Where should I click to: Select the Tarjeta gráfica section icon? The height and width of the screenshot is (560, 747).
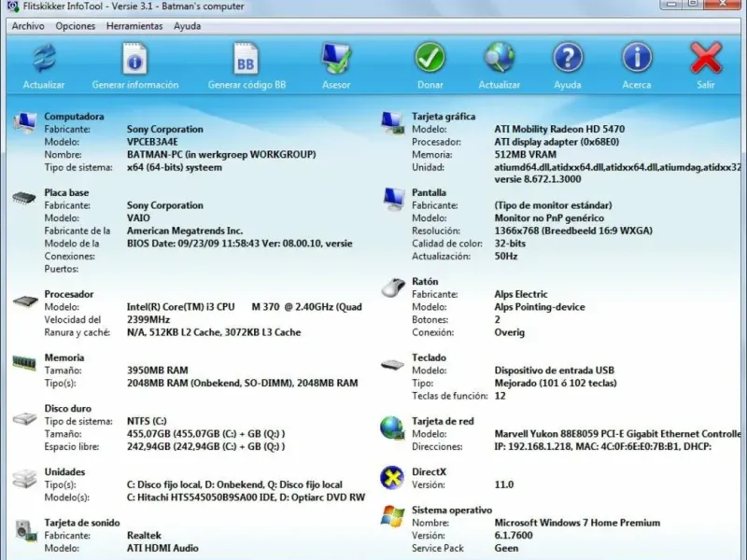point(392,123)
